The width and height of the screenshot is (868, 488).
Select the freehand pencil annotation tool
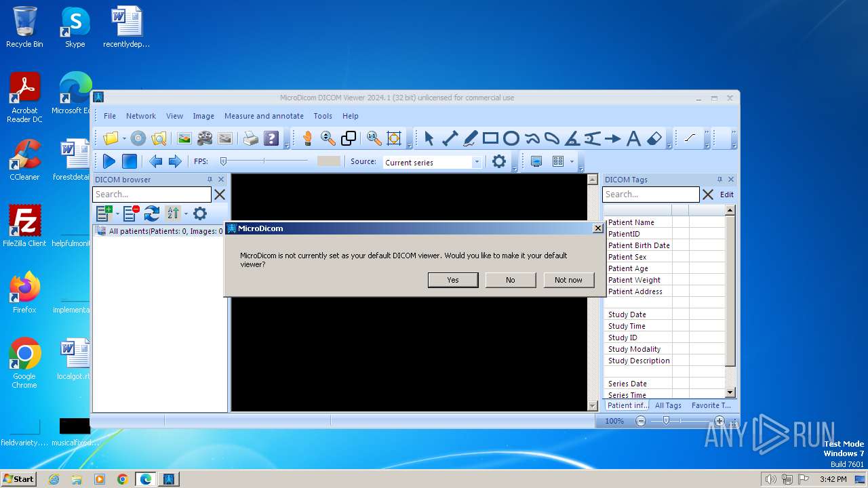click(x=470, y=138)
